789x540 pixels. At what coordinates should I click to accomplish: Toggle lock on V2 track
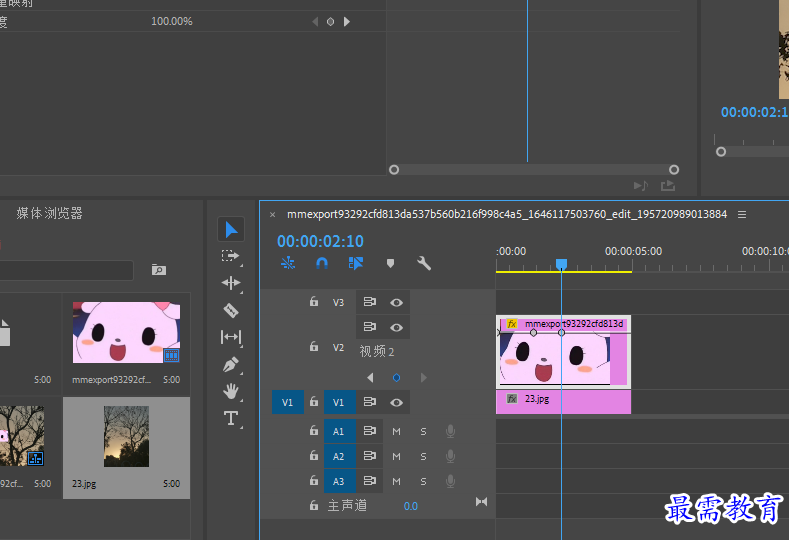click(313, 346)
